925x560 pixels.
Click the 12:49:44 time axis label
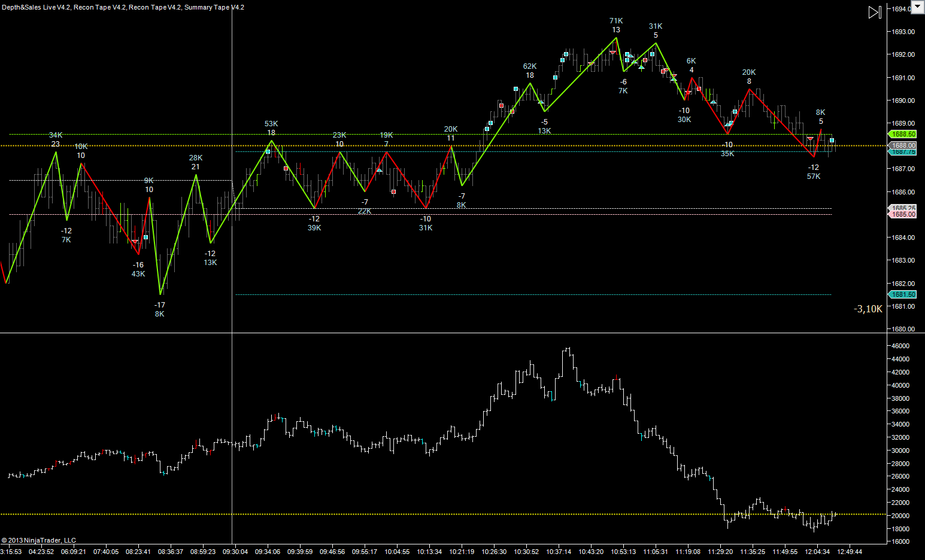850,552
